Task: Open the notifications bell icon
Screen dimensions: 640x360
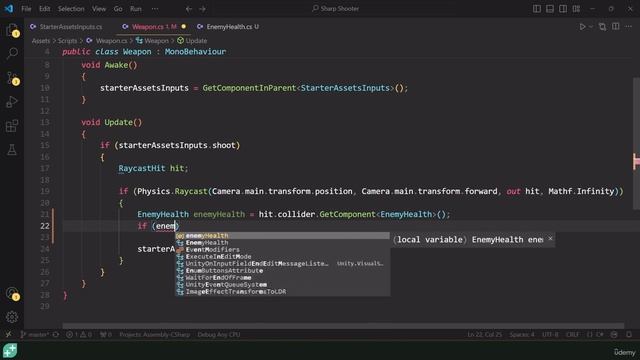Action: point(629,335)
